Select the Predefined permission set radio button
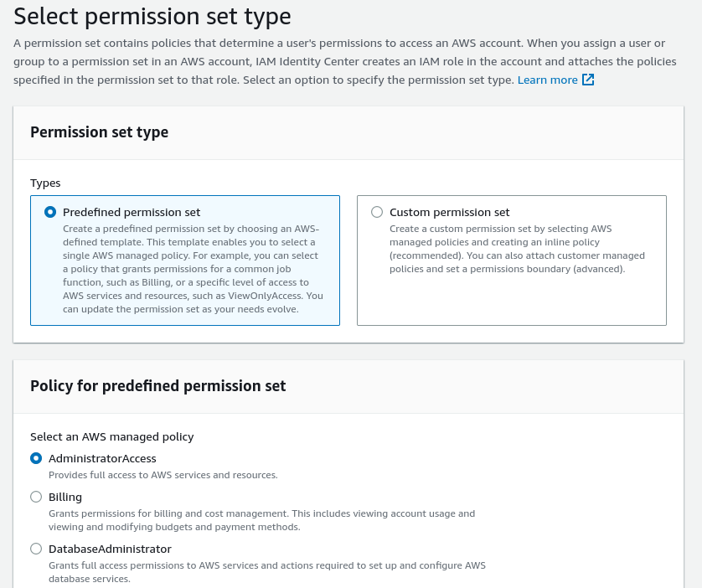 (x=50, y=213)
